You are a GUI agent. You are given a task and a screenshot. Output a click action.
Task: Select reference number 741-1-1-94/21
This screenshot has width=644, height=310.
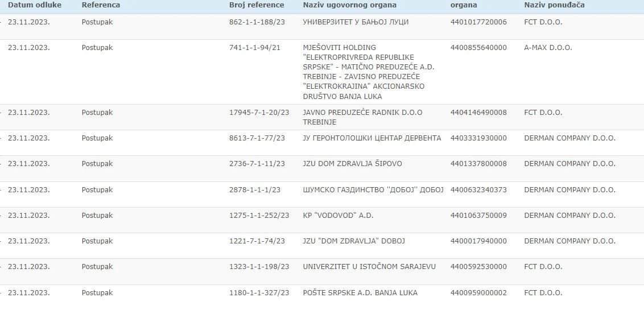[255, 48]
